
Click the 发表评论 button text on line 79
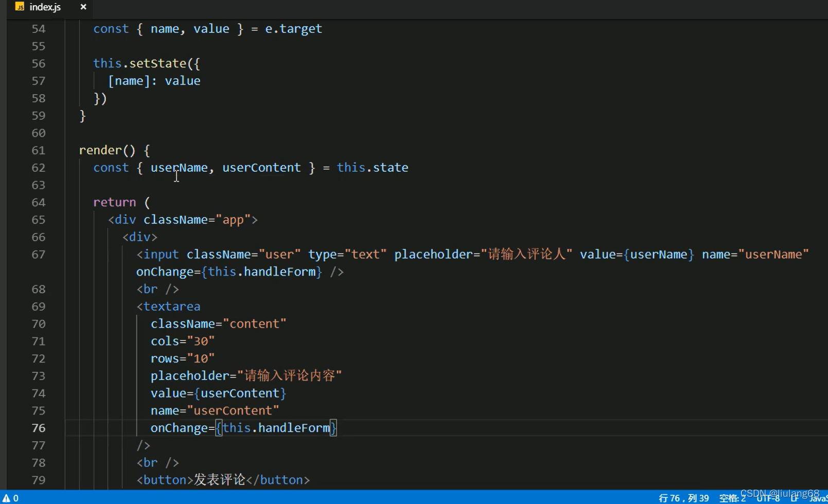220,479
